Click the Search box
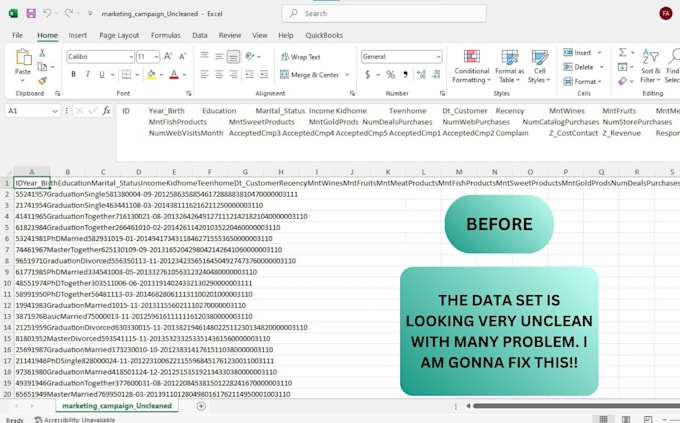 coord(384,13)
